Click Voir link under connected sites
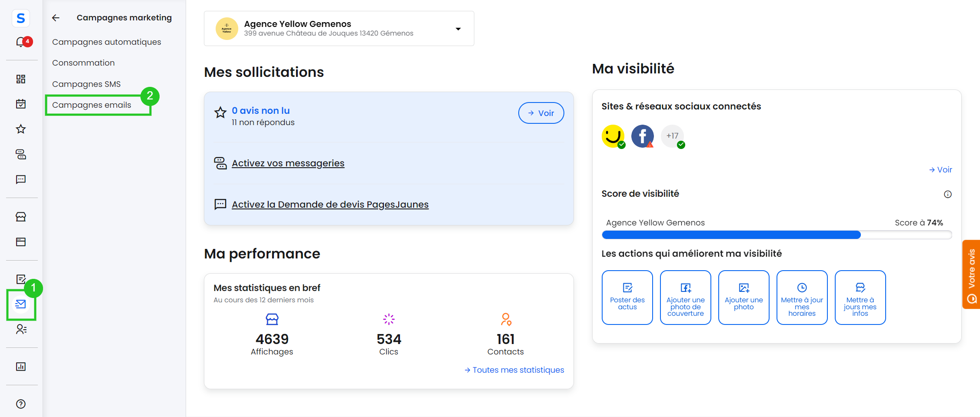The image size is (980, 417). click(940, 170)
